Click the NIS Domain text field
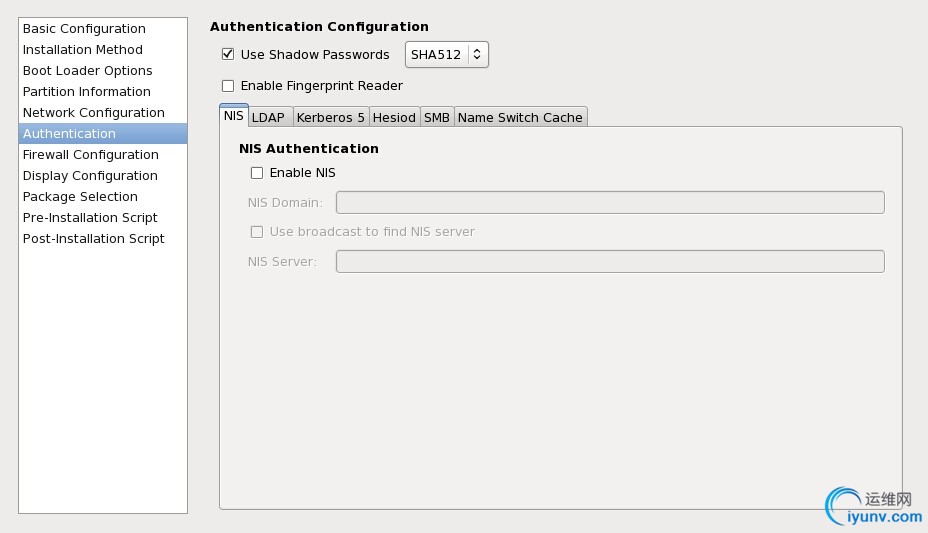This screenshot has width=928, height=533. click(x=610, y=202)
